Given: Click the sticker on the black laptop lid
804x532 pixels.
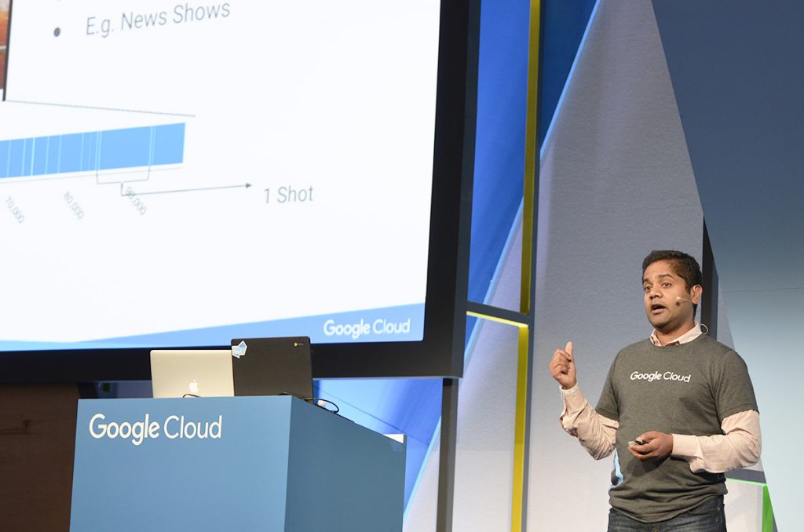Looking at the screenshot, I should [239, 349].
